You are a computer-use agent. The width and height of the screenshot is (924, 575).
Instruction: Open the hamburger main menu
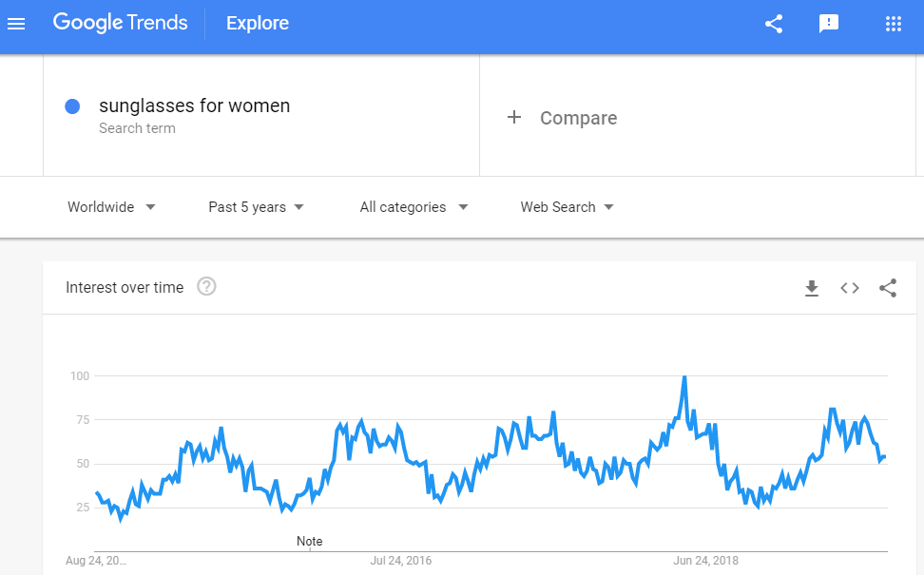pyautogui.click(x=16, y=24)
